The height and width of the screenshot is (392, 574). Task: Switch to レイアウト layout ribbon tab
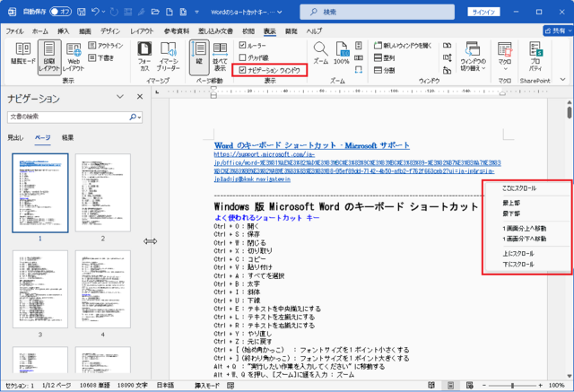tap(142, 31)
